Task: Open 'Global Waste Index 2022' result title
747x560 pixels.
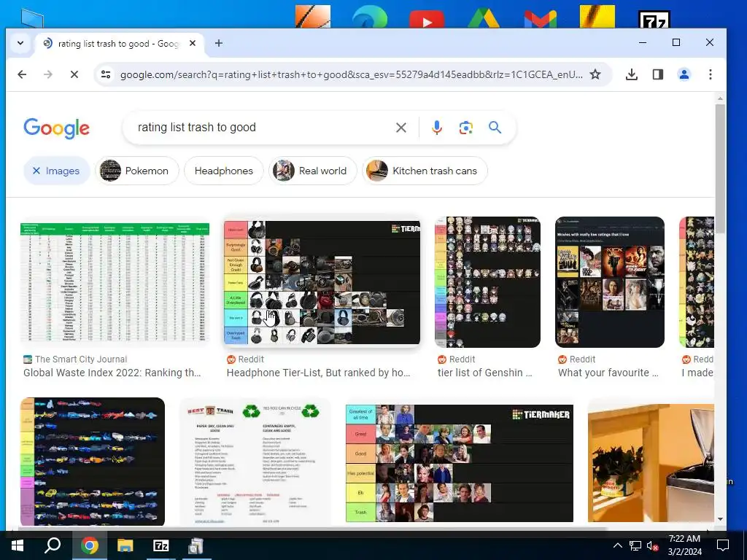Action: click(112, 373)
